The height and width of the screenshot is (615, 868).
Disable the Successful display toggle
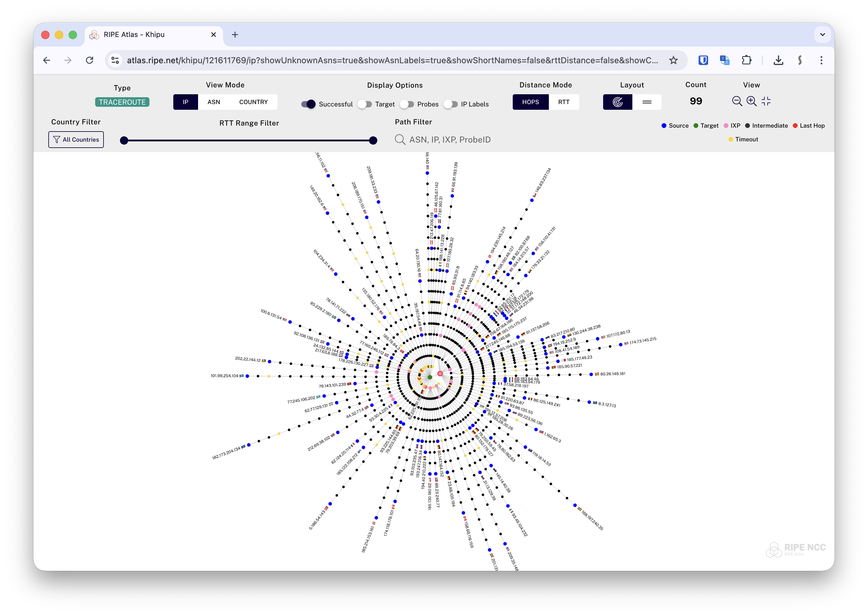(x=309, y=104)
